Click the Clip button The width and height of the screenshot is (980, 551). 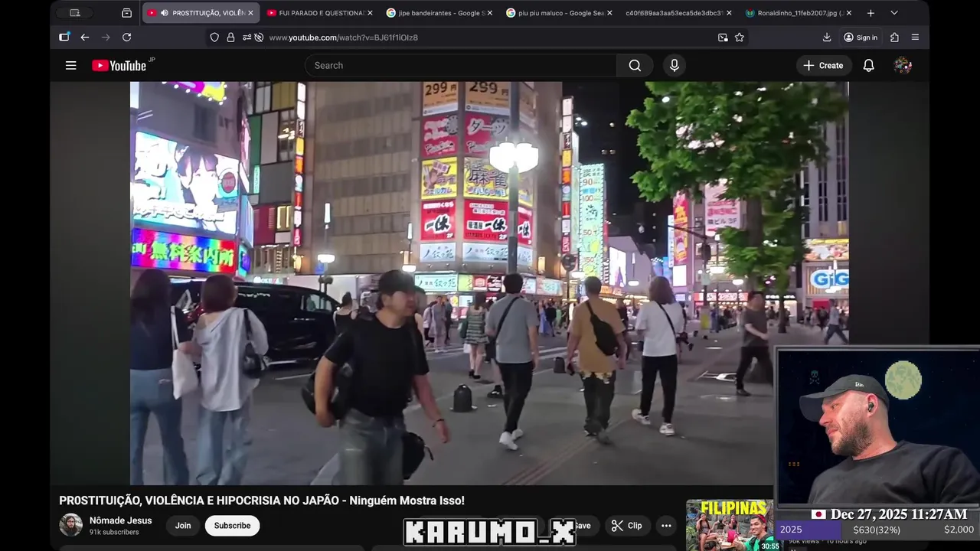[x=627, y=526]
